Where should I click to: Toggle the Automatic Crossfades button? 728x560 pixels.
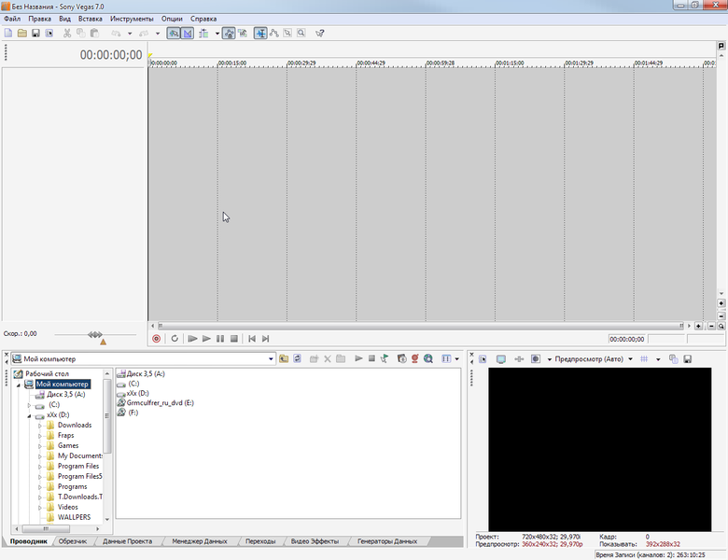click(187, 34)
